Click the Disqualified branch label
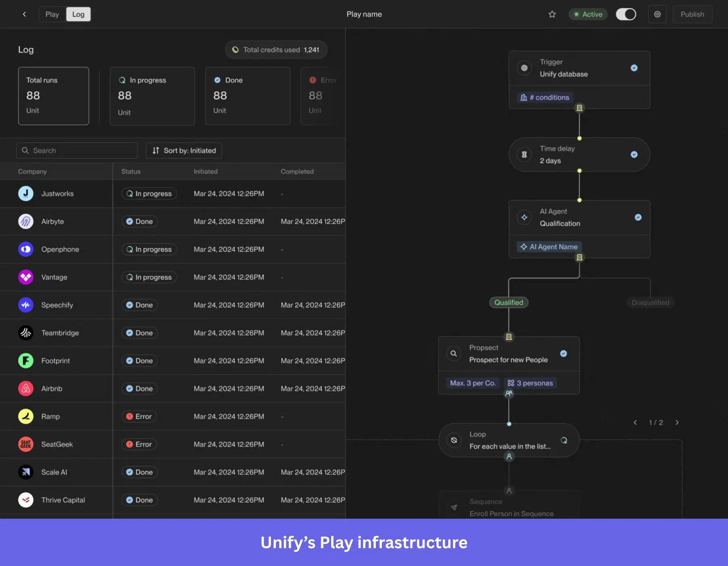Viewport: 728px width, 566px height. 650,303
